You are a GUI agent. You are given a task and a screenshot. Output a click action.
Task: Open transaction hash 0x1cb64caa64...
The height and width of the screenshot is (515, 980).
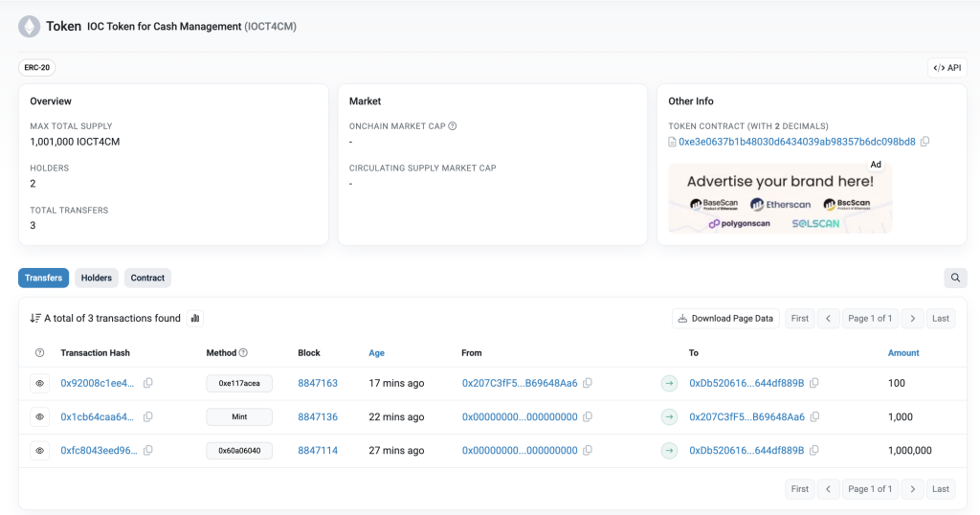[x=97, y=416]
